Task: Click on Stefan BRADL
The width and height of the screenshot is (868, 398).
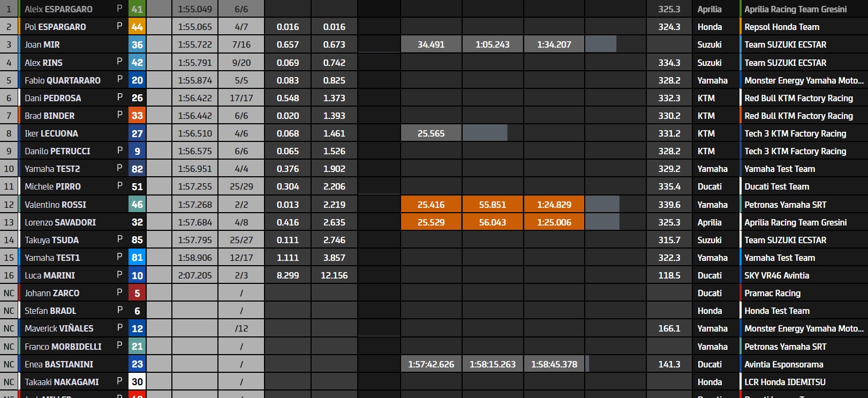Action: click(x=50, y=311)
